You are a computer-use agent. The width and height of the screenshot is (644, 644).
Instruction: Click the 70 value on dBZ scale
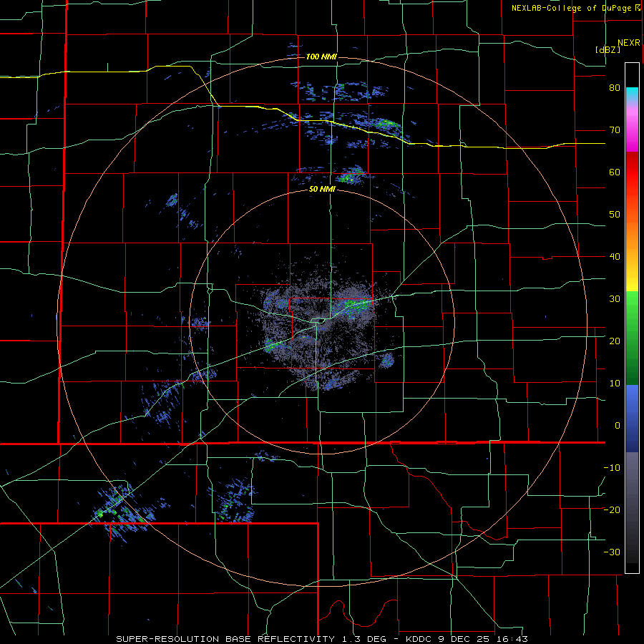(x=615, y=130)
